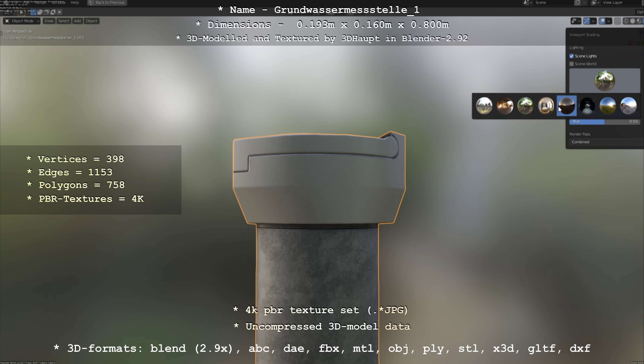The image size is (644, 364).
Task: Select the Invert Selection mode icon
Action: [53, 12]
